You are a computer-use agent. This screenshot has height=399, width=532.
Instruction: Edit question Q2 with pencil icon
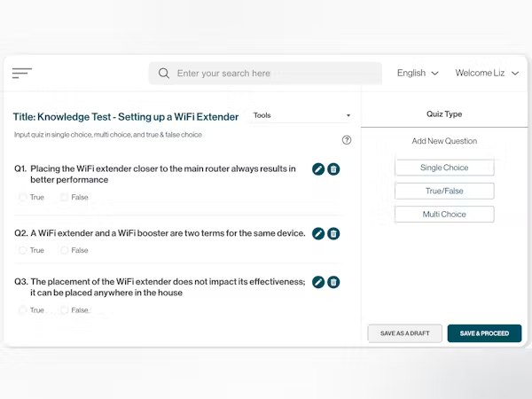pos(318,233)
